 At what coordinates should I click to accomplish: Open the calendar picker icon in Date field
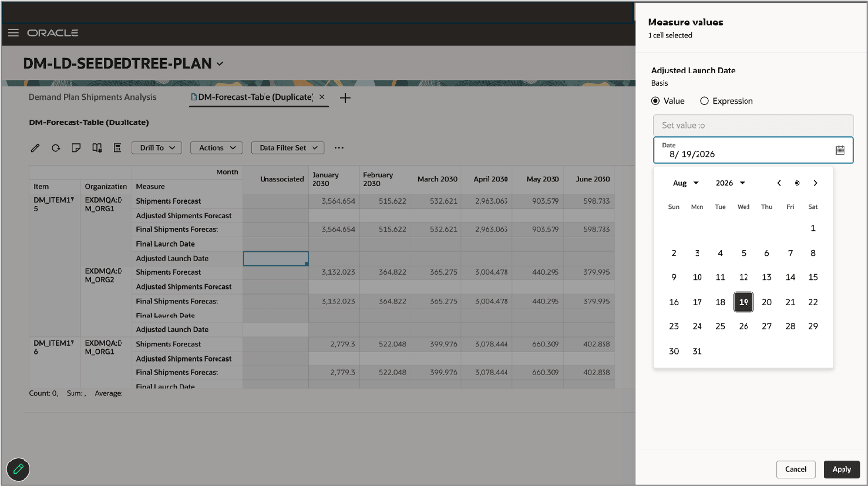[x=840, y=150]
